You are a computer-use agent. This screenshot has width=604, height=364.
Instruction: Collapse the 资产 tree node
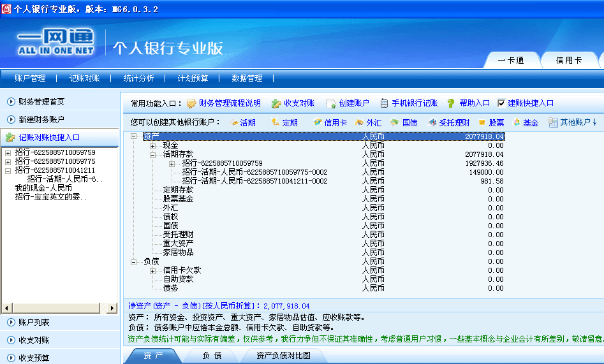134,136
